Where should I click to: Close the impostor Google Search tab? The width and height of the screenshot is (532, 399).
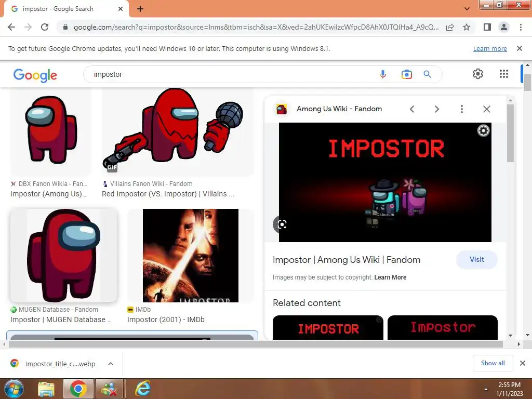coord(121,9)
